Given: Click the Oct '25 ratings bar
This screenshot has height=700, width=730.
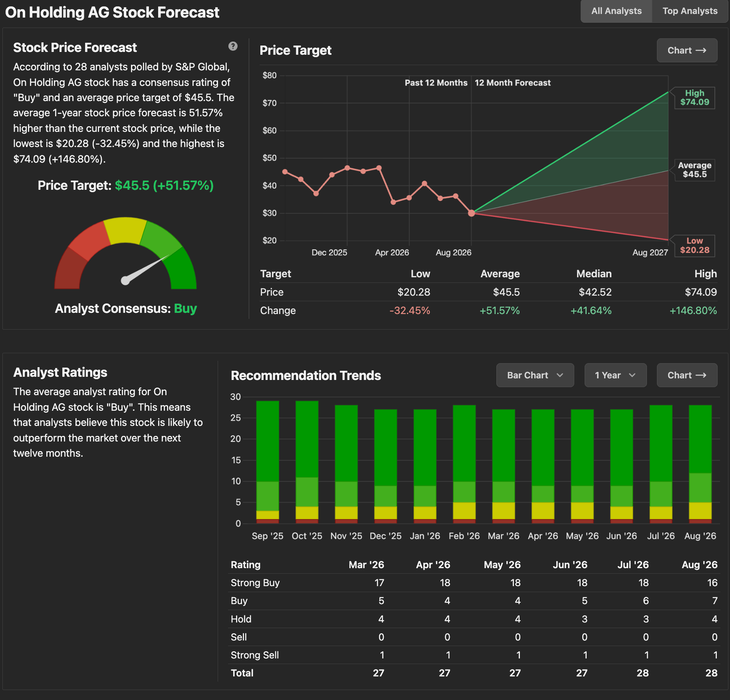Looking at the screenshot, I should click(307, 462).
